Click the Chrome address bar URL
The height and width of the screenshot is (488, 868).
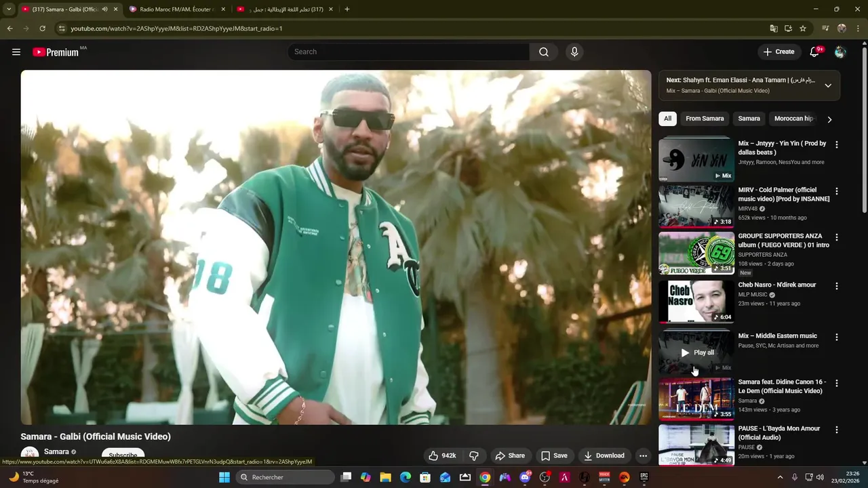click(x=176, y=28)
